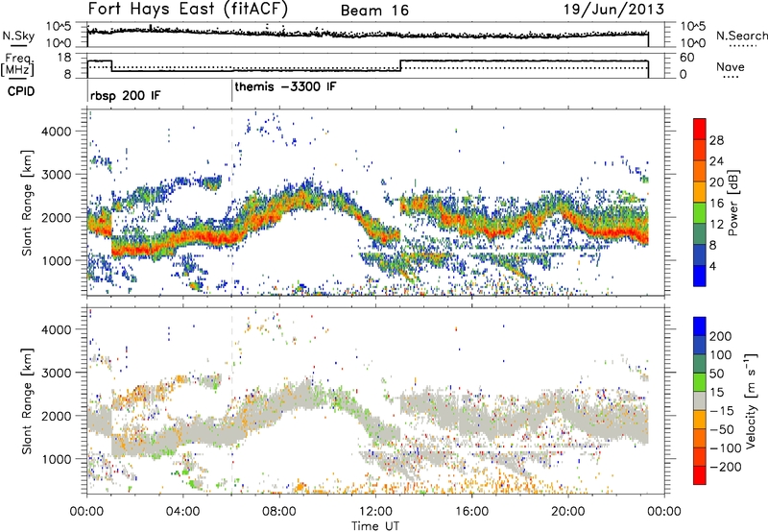Screen dimensions: 768x532
Task: Click the 'Beam 16' label
Action: coord(374,11)
